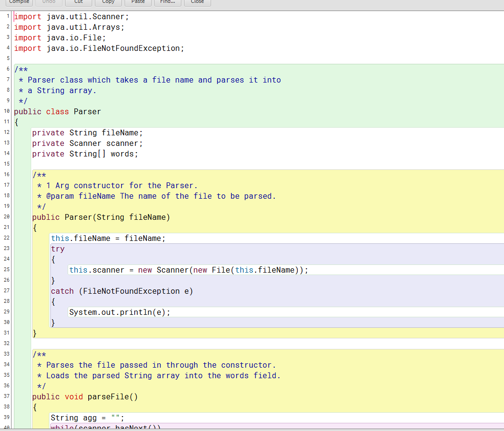Screen dimensions: 504x431
Task: Click on 'import java.util.Arrays;' line
Action: (x=69, y=27)
